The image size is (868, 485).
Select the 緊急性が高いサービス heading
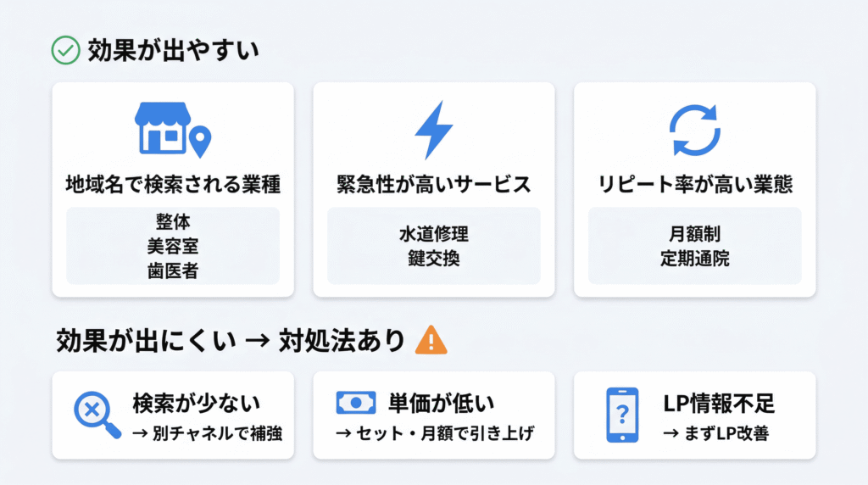point(433,183)
